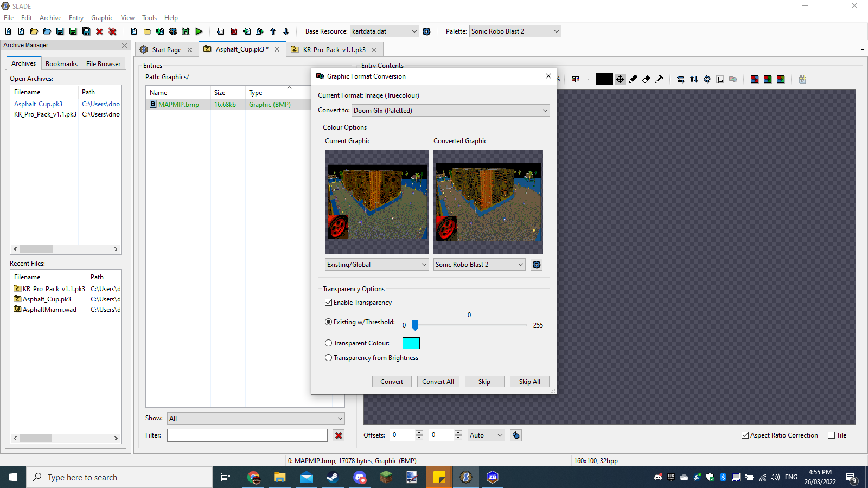The image size is (868, 488).
Task: Open File Explorer from the taskbar
Action: [279, 477]
